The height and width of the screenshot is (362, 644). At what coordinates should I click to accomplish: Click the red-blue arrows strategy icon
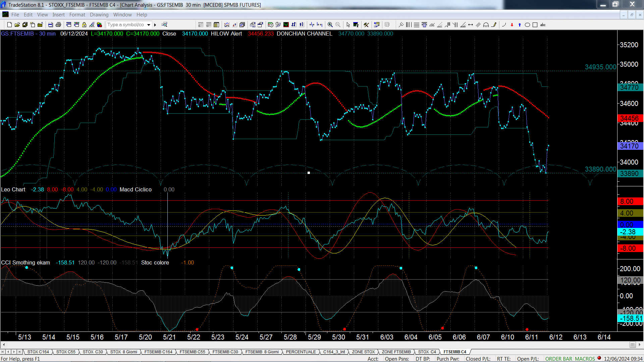click(x=234, y=25)
